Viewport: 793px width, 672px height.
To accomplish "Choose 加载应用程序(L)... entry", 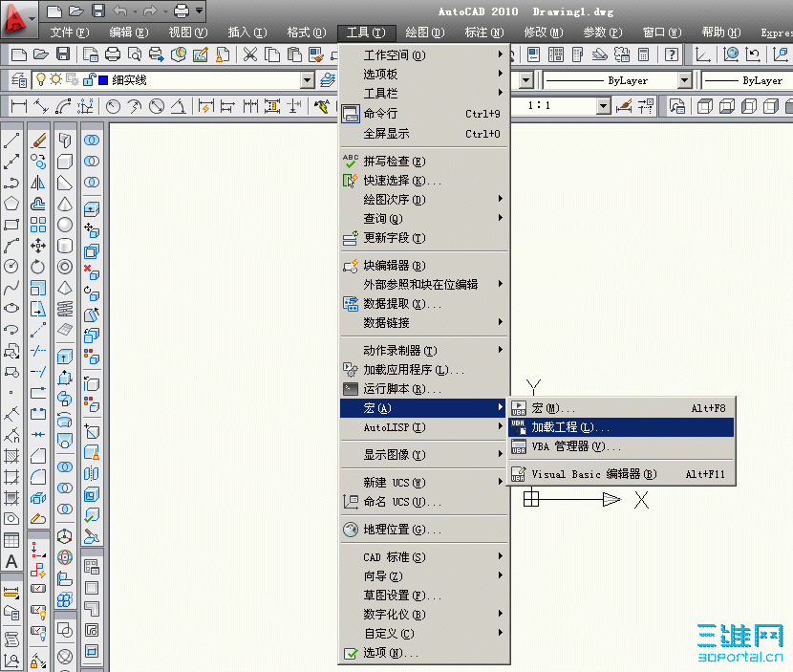I will click(x=424, y=370).
